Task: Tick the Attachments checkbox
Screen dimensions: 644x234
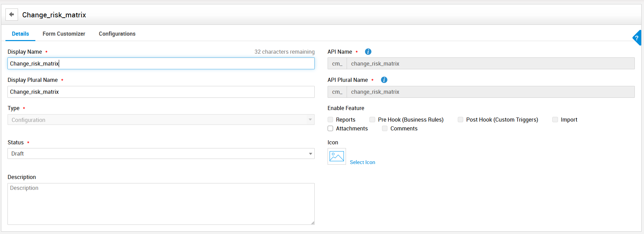Action: pyautogui.click(x=330, y=128)
